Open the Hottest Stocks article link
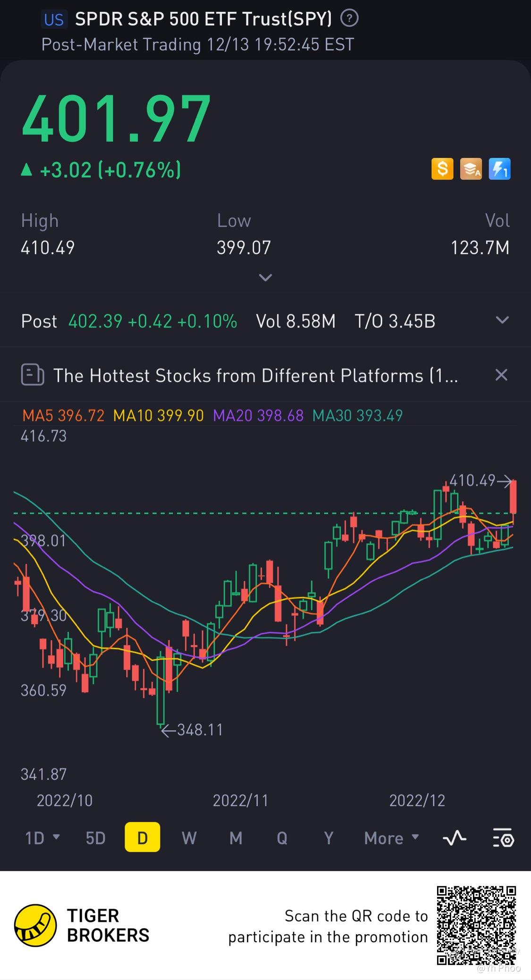 point(255,376)
